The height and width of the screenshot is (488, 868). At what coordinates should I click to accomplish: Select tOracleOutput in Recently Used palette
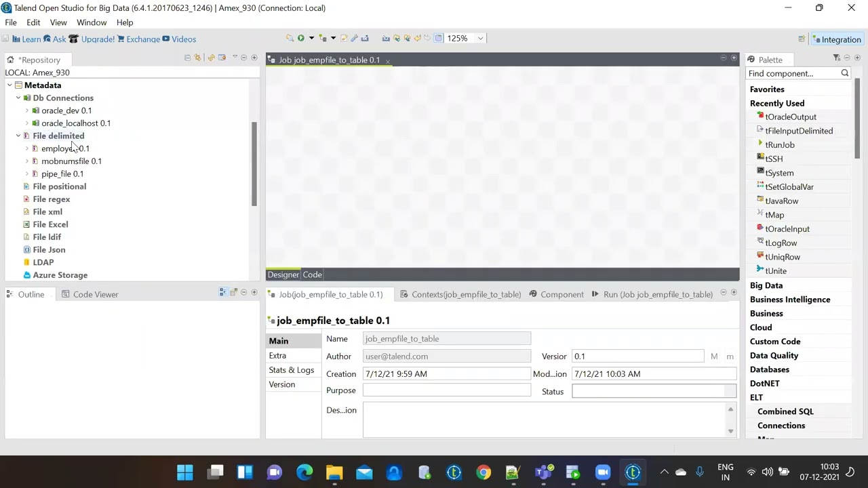[790, 117]
